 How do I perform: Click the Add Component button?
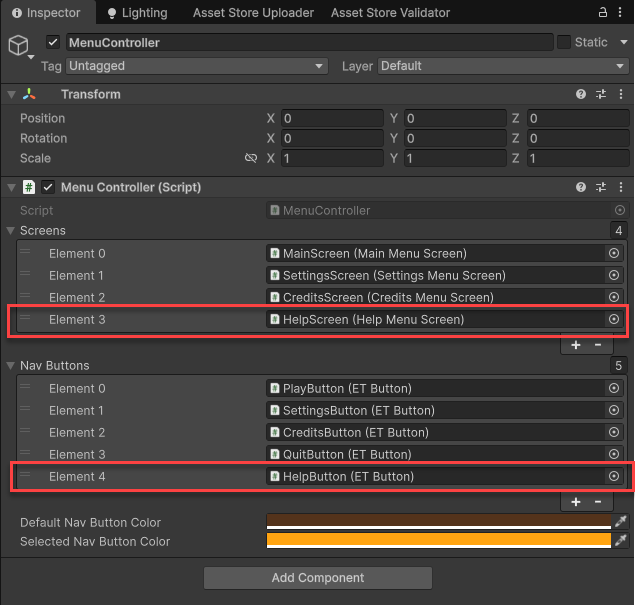coord(318,578)
